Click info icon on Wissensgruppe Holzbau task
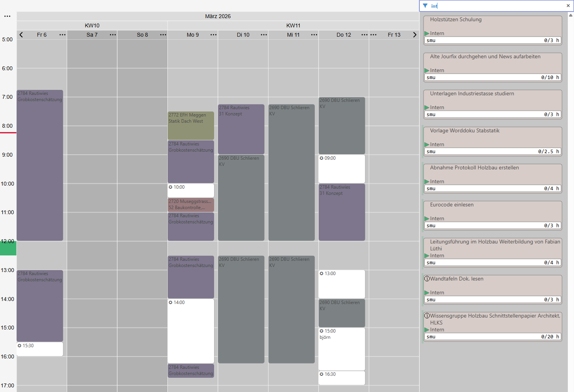This screenshot has height=392, width=574. [x=427, y=316]
